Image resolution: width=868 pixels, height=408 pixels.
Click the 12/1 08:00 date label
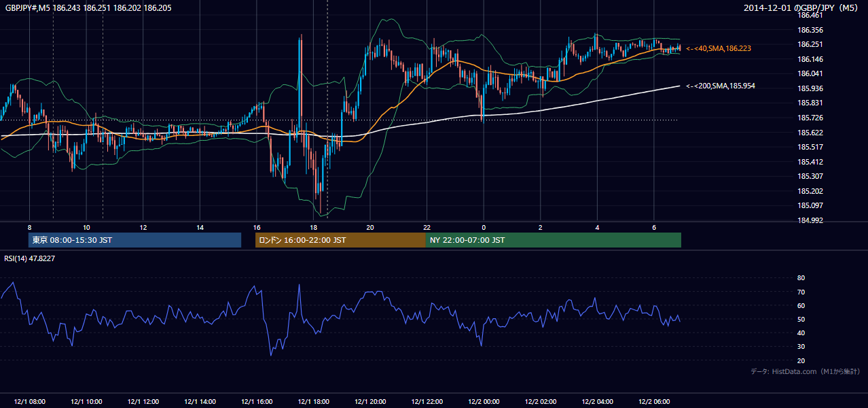point(29,401)
